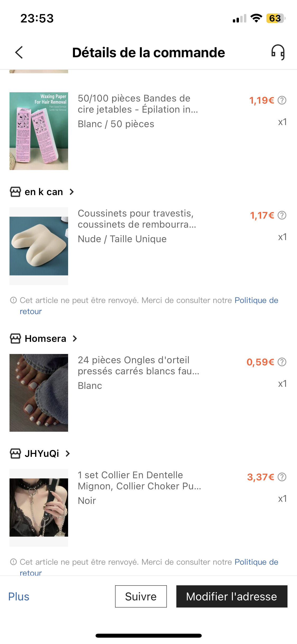Tap help icon beside 1,19€ price

click(282, 100)
